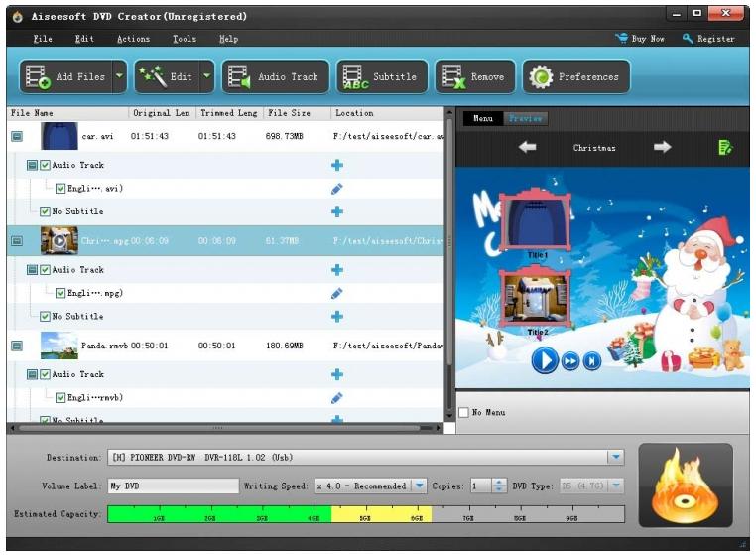
Task: Expand the Writing Speed dropdown
Action: click(x=419, y=486)
